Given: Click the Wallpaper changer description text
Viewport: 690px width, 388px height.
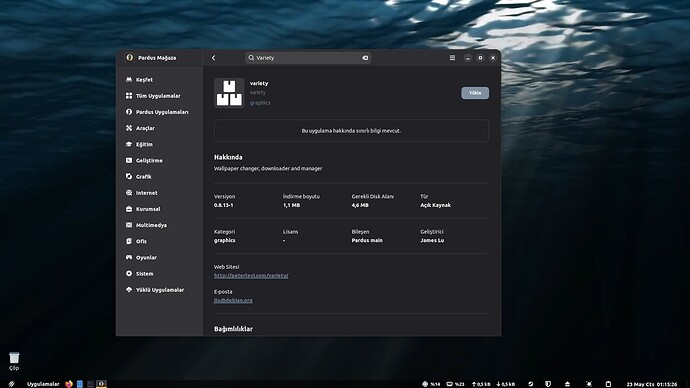Looking at the screenshot, I should point(268,168).
